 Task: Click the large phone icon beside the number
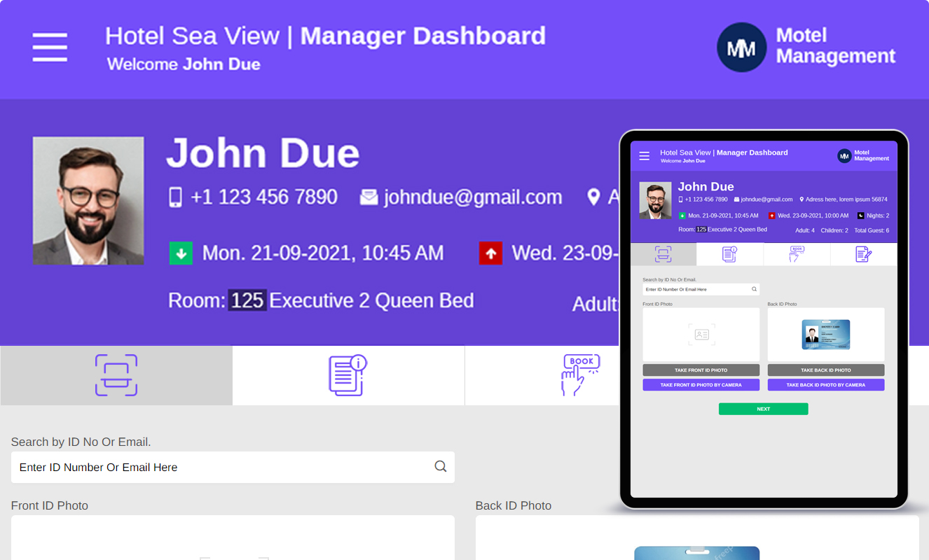click(x=175, y=197)
